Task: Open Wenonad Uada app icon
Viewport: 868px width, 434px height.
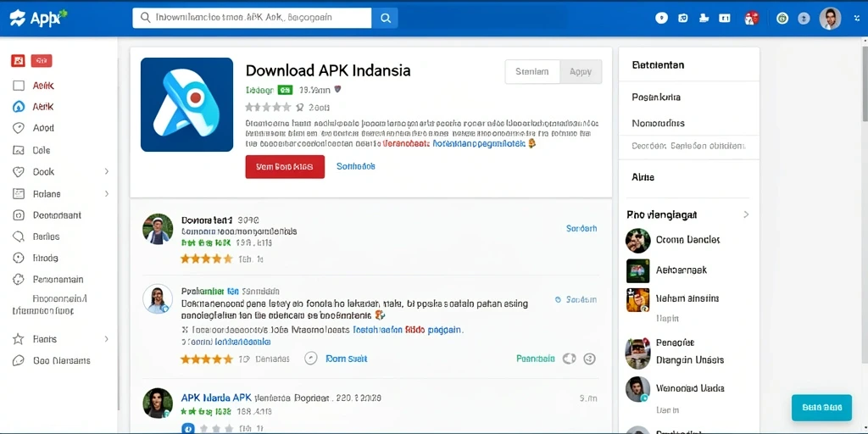Action: 637,389
